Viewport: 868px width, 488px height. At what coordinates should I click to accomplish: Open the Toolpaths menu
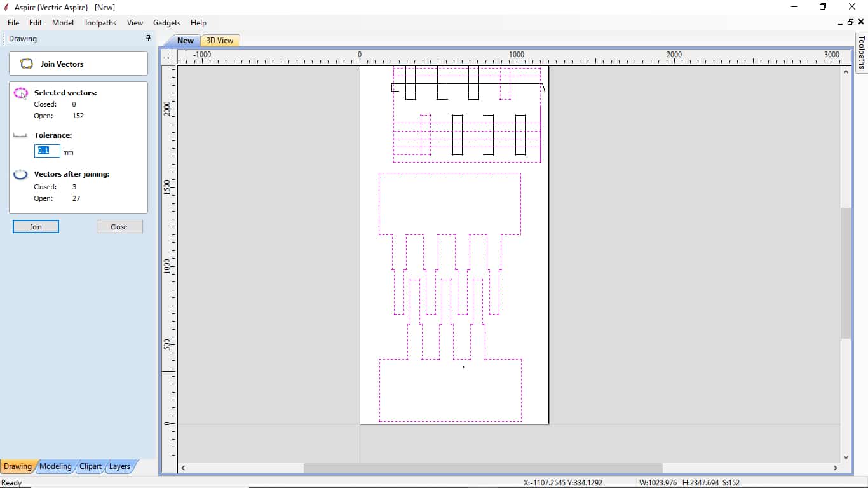[100, 22]
